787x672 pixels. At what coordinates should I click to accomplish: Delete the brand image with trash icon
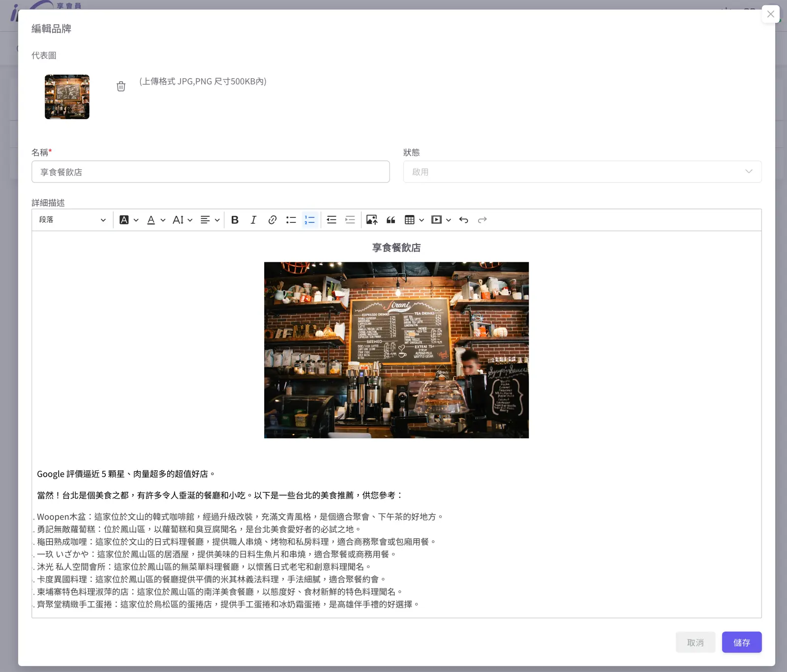(121, 87)
